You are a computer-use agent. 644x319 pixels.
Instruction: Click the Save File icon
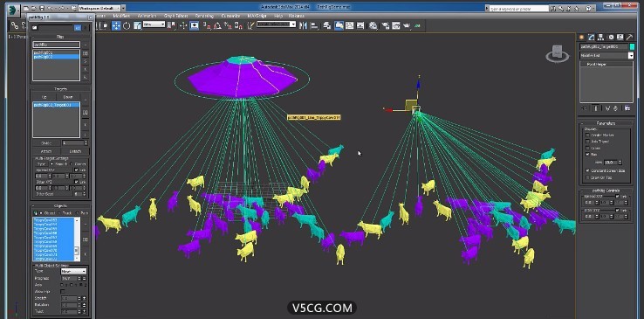tap(43, 8)
